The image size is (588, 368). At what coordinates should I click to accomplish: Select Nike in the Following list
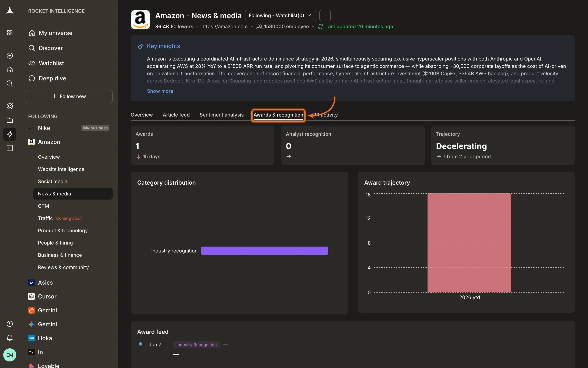(x=44, y=128)
